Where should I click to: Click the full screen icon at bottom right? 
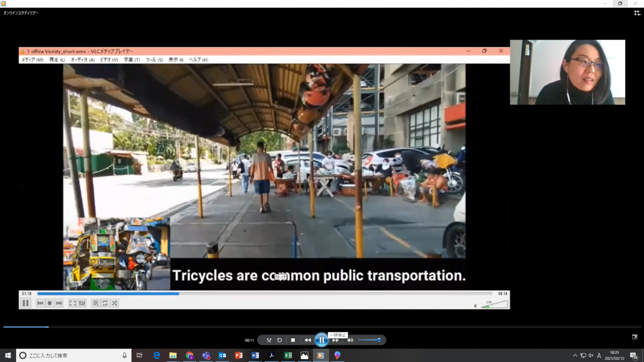click(635, 337)
